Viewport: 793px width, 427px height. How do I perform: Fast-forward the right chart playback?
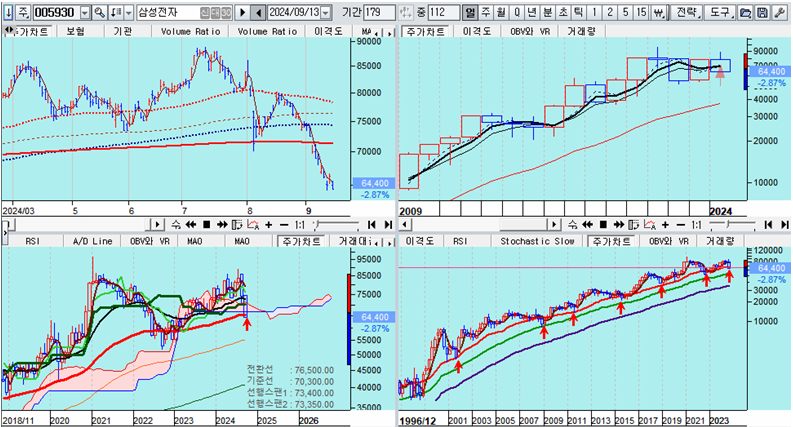(618, 225)
